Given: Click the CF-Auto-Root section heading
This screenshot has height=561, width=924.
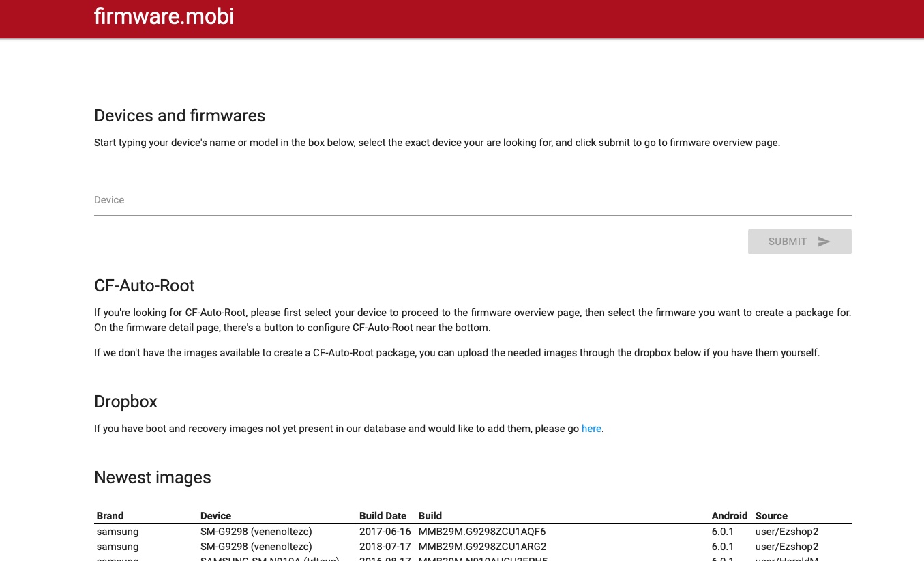Looking at the screenshot, I should click(x=144, y=286).
